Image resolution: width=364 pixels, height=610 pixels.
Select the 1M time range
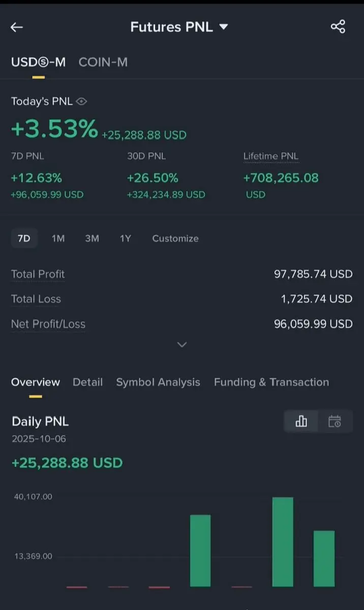pos(58,239)
